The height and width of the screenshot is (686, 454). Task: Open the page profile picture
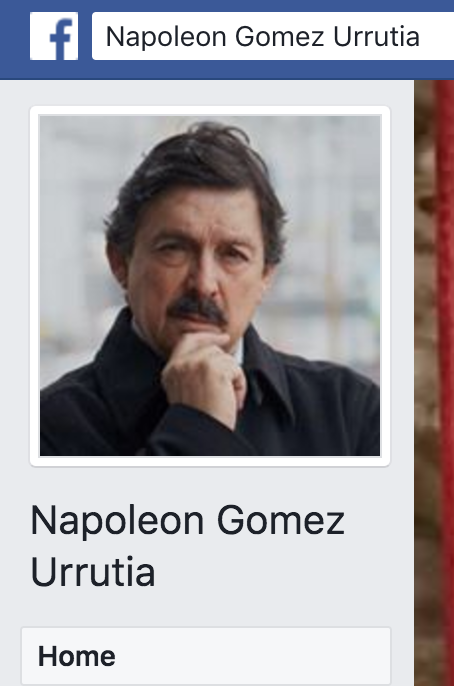click(x=210, y=286)
